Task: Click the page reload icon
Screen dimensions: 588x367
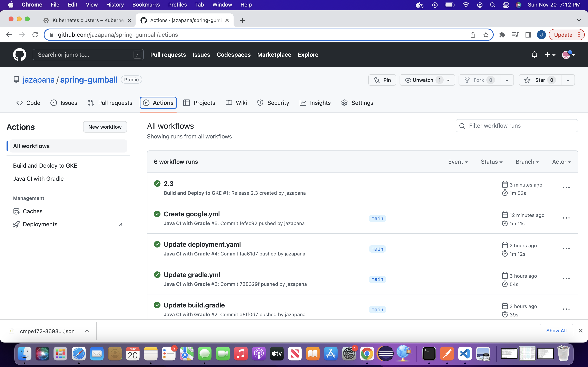Action: [x=35, y=35]
